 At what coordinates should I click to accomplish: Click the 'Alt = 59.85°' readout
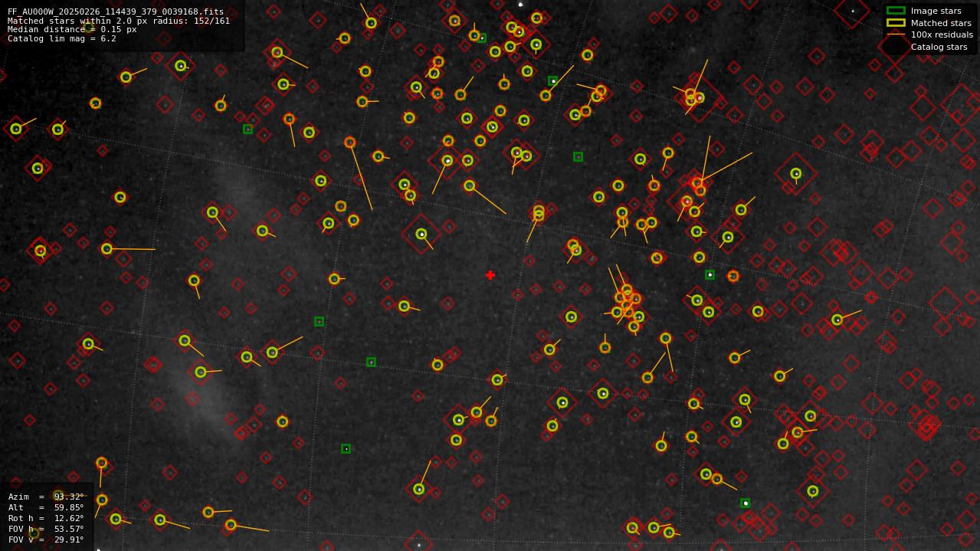[46, 507]
